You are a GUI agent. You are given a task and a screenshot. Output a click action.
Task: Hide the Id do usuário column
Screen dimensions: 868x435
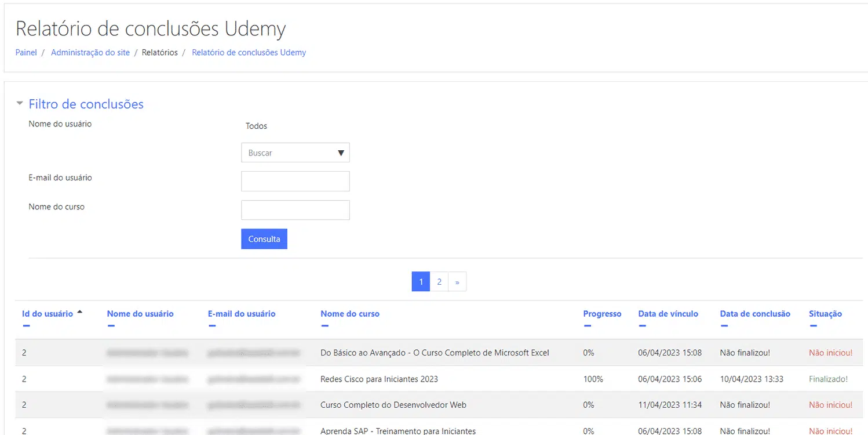[26, 326]
